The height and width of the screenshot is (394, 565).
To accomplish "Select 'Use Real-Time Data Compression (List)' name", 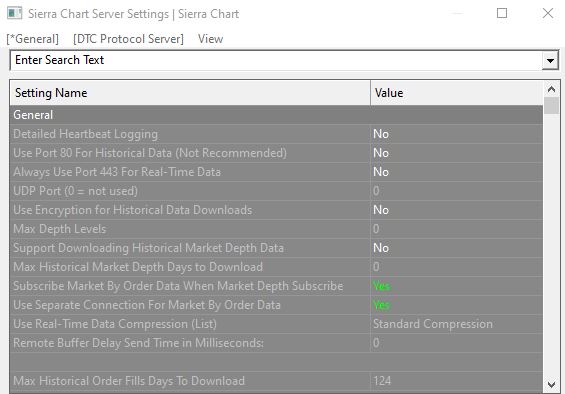I will 115,324.
